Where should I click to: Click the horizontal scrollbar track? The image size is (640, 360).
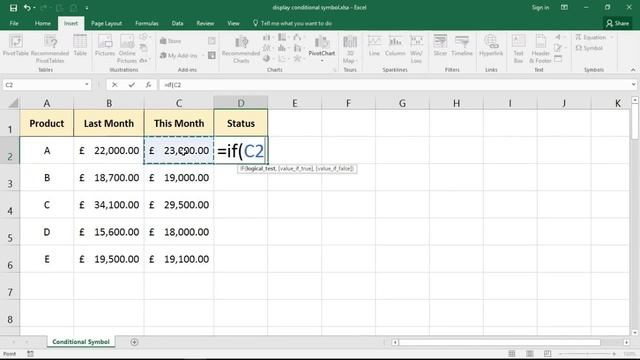click(x=500, y=342)
